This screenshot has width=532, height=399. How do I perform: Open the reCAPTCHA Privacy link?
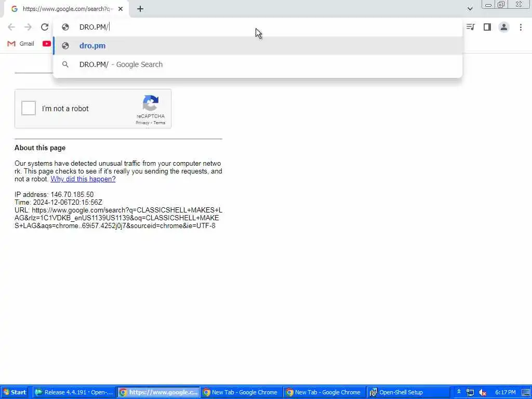pyautogui.click(x=142, y=123)
